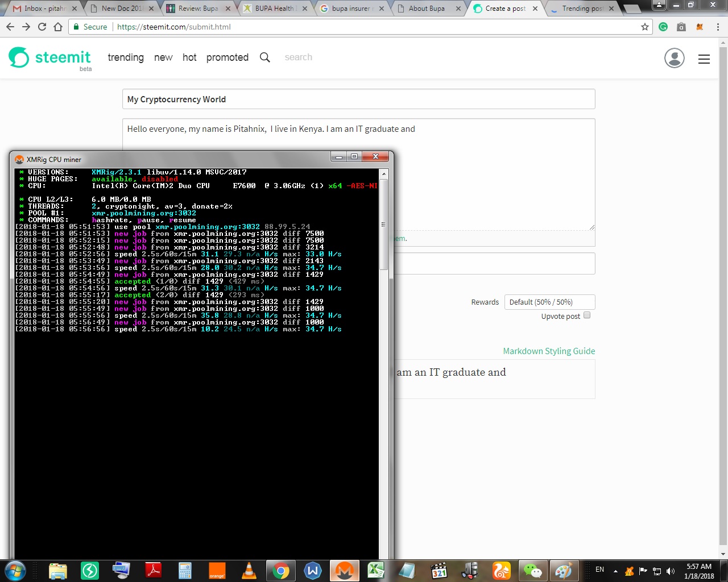This screenshot has width=728, height=582.
Task: Go back with the browser back arrow
Action: (10, 27)
